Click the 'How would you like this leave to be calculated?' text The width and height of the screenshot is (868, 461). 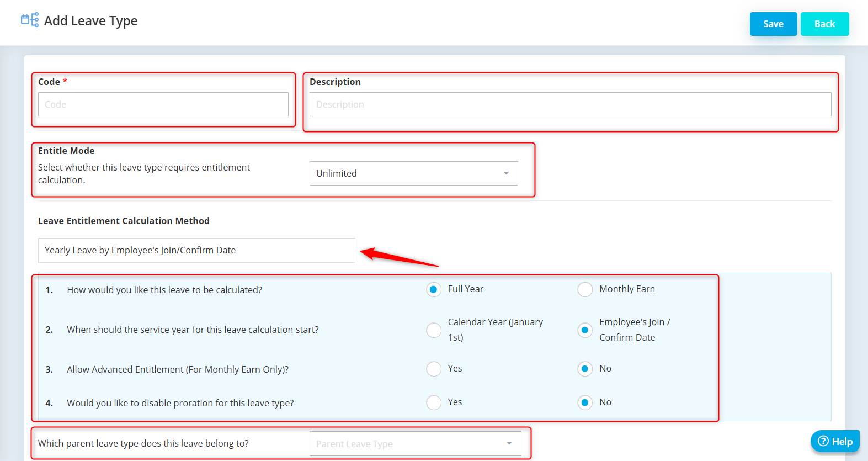pyautogui.click(x=164, y=290)
